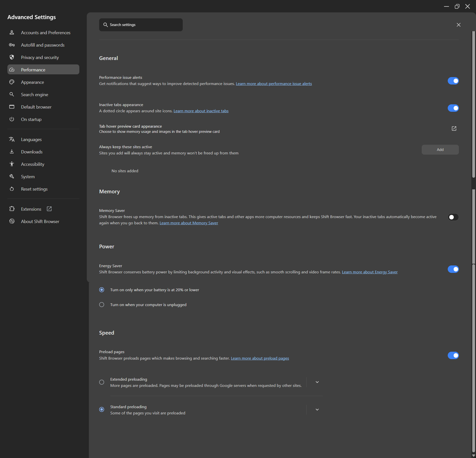Click the Appearance palette icon
476x458 pixels.
pyautogui.click(x=12, y=82)
